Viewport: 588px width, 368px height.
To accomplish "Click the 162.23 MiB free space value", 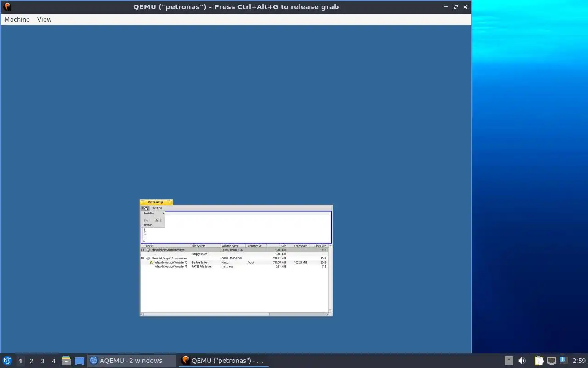I will tap(300, 262).
